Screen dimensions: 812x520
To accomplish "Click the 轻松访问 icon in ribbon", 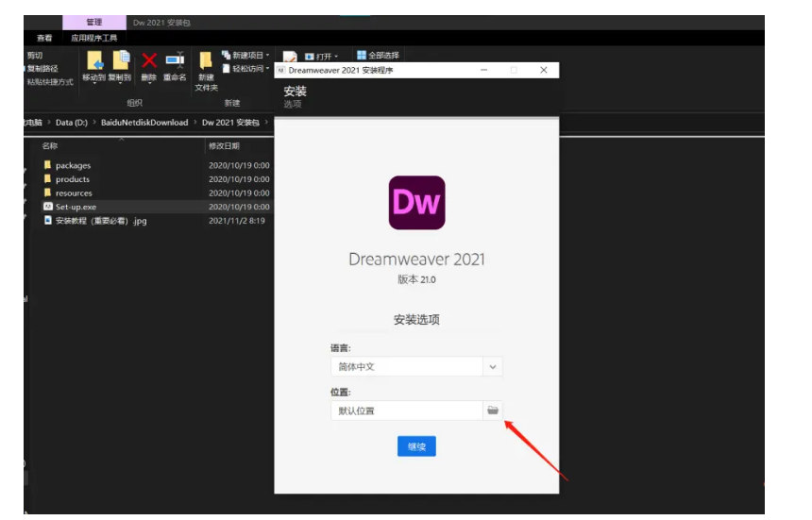I will coord(226,68).
